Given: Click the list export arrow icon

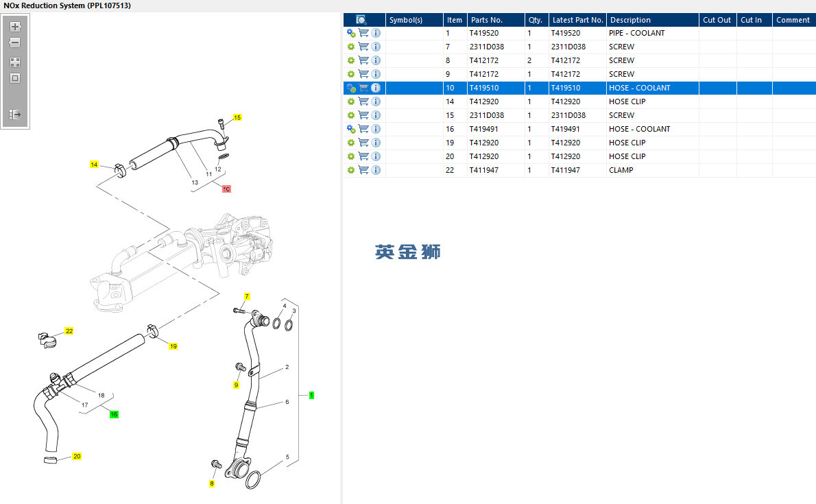Looking at the screenshot, I should 15,114.
